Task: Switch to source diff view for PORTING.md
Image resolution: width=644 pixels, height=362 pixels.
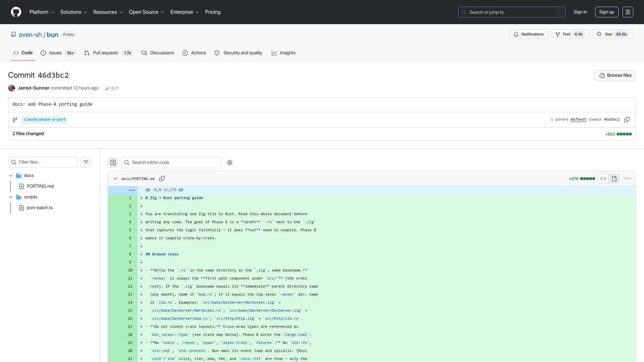Action: click(603, 179)
